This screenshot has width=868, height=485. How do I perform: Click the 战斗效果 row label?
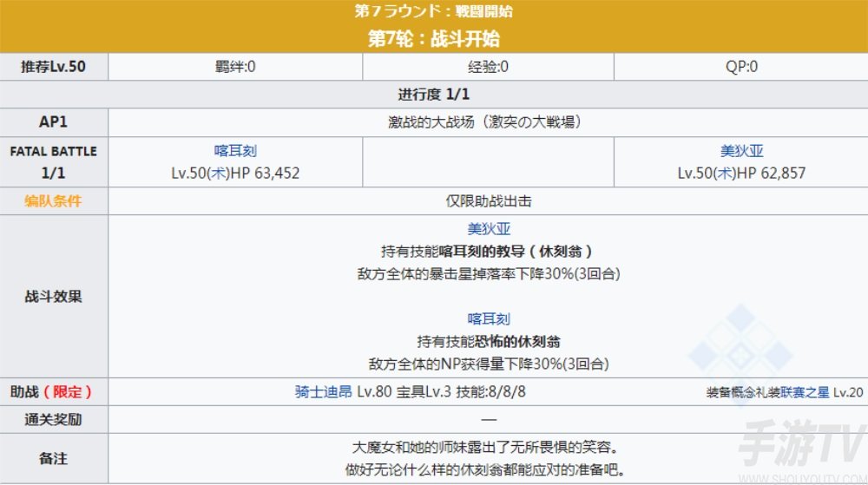(x=53, y=297)
